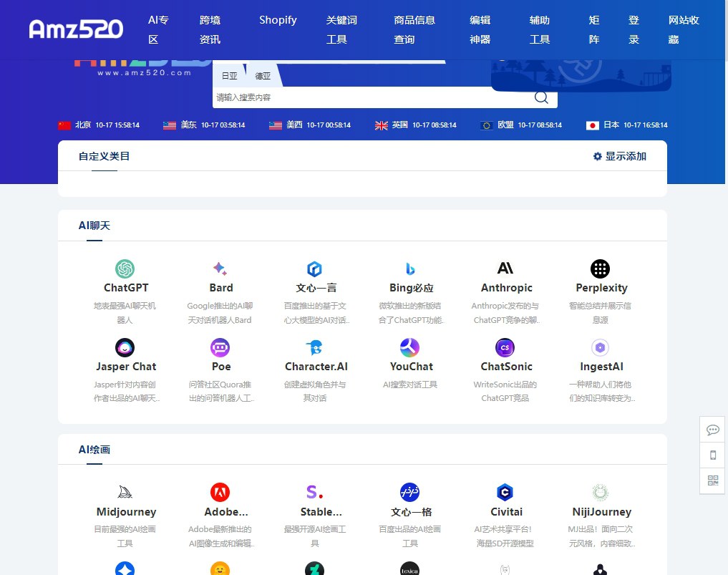Open the Perplexity link title
This screenshot has width=728, height=575.
[602, 288]
